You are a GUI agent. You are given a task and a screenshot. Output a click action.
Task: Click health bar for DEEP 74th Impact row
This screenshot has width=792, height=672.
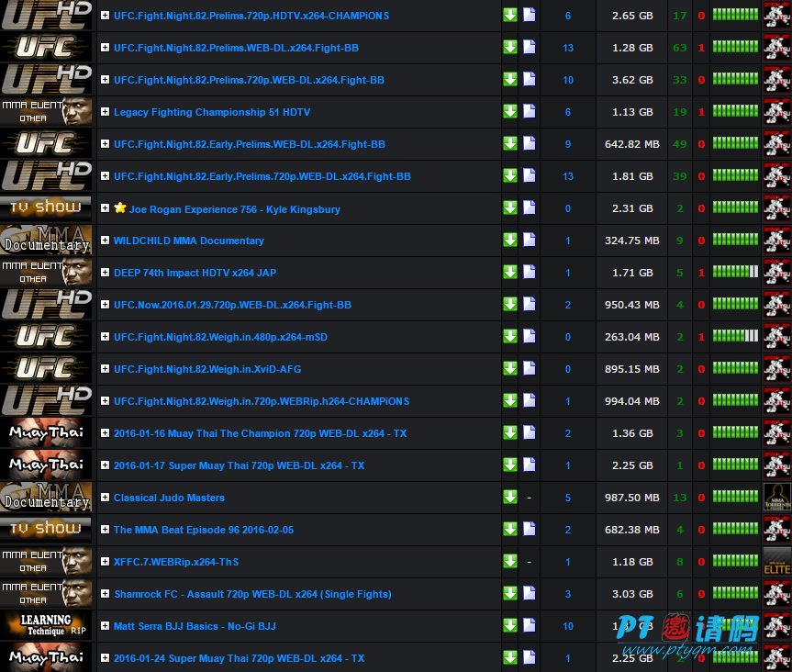point(735,272)
